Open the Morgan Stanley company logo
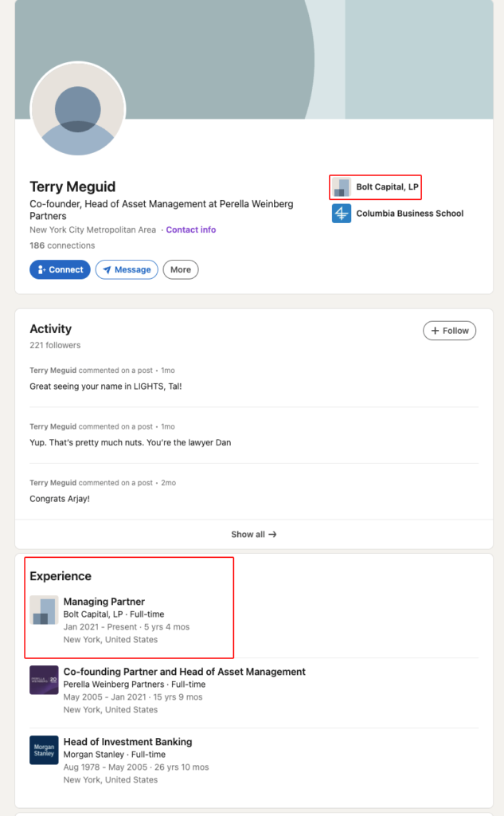The height and width of the screenshot is (816, 504). 44,750
